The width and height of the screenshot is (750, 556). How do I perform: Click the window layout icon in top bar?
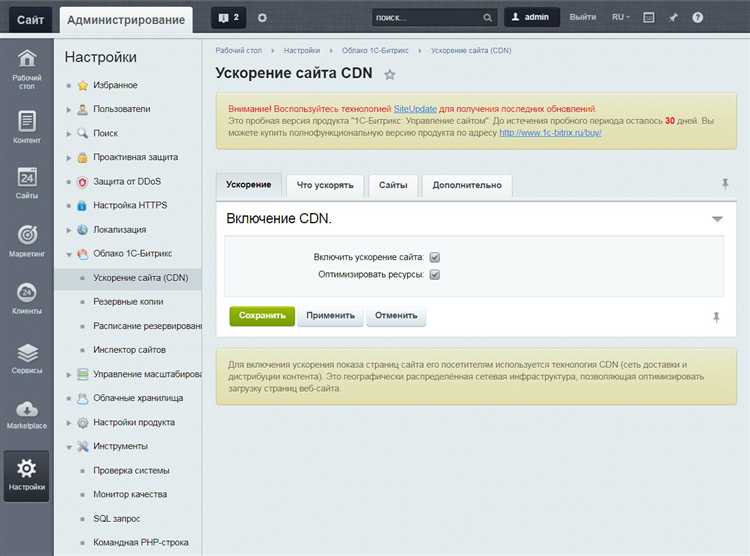click(x=649, y=18)
